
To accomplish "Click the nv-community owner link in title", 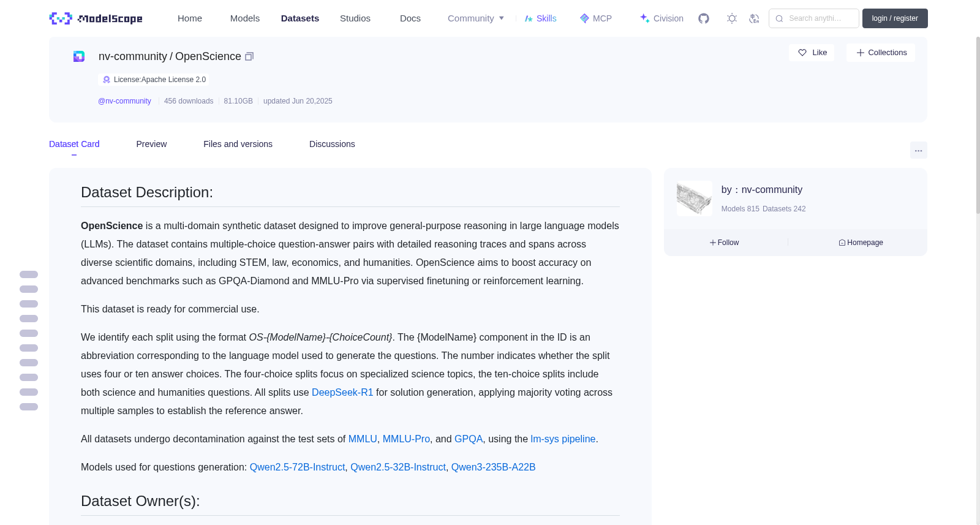I will 133,56.
